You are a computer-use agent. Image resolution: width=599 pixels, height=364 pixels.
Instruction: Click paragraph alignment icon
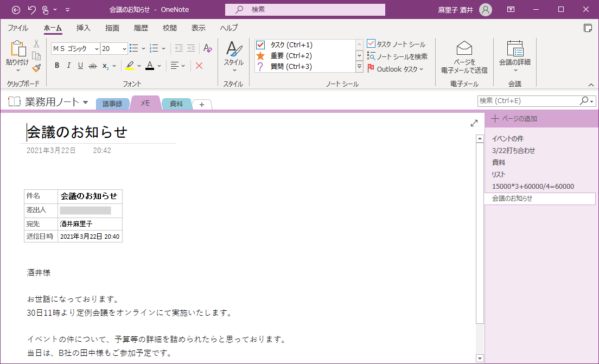click(175, 66)
